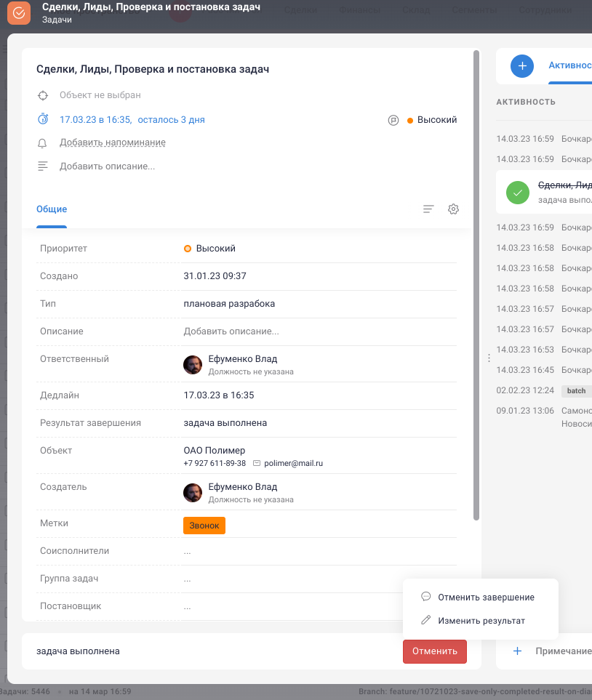
Task: Select Сделки in the top menu
Action: click(x=300, y=9)
